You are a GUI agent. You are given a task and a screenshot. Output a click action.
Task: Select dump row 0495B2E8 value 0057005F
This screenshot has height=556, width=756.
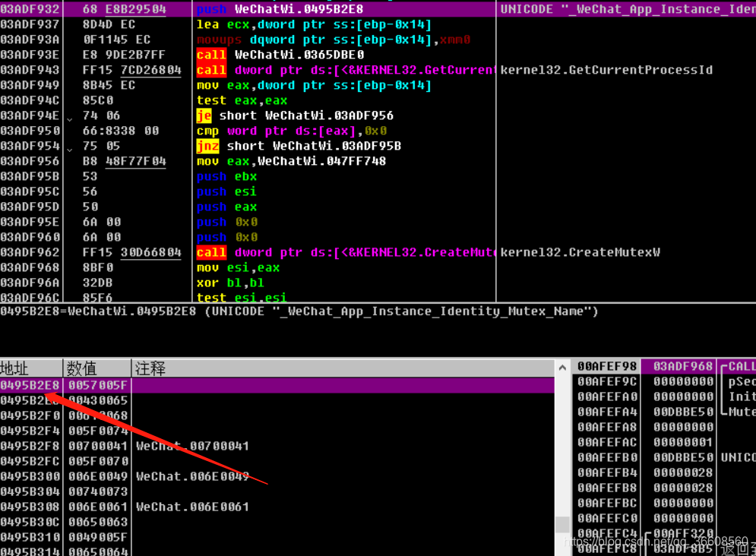[x=277, y=385]
